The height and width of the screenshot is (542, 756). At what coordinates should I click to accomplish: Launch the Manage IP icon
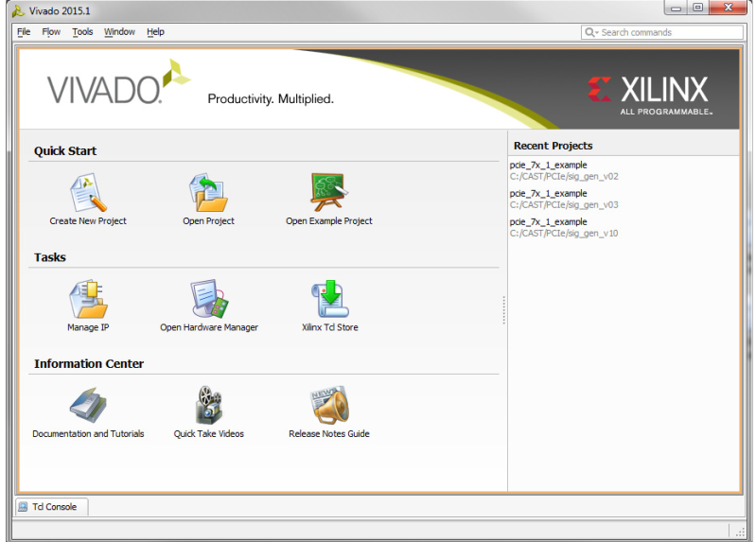pyautogui.click(x=88, y=299)
